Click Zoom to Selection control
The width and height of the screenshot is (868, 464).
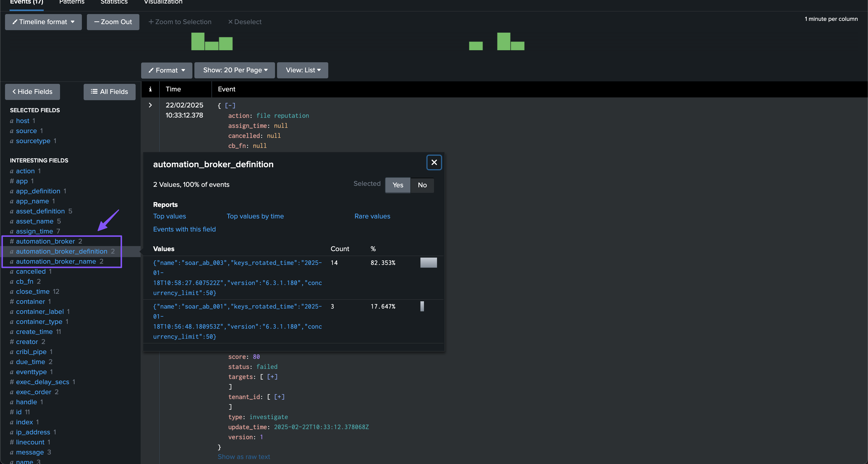(180, 22)
